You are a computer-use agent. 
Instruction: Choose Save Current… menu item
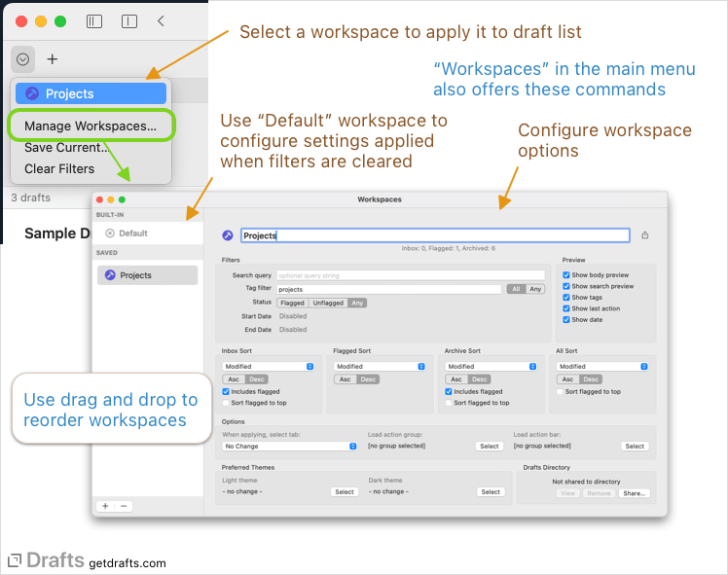coord(67,148)
